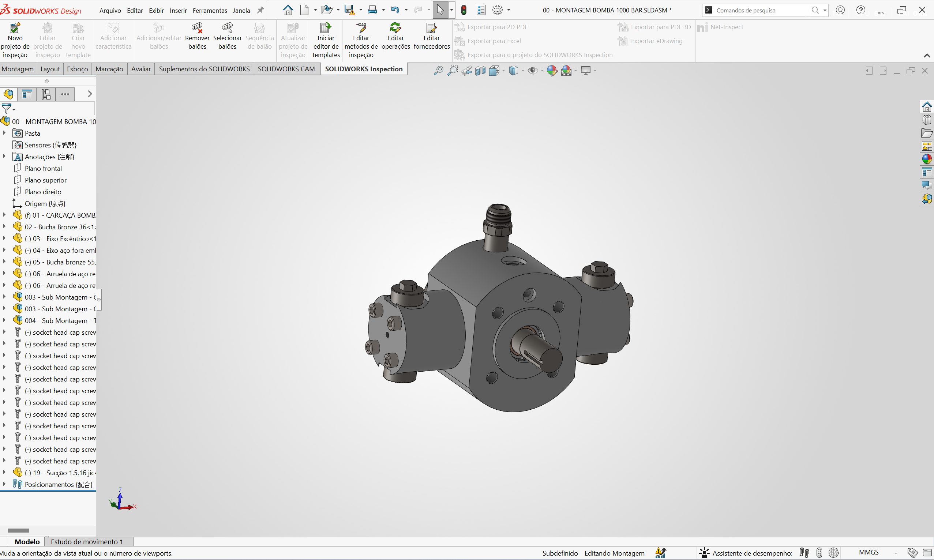Viewport: 934px width, 560px height.
Task: Expand the 01 - CARCAÇA BOMBA component
Action: tap(4, 215)
